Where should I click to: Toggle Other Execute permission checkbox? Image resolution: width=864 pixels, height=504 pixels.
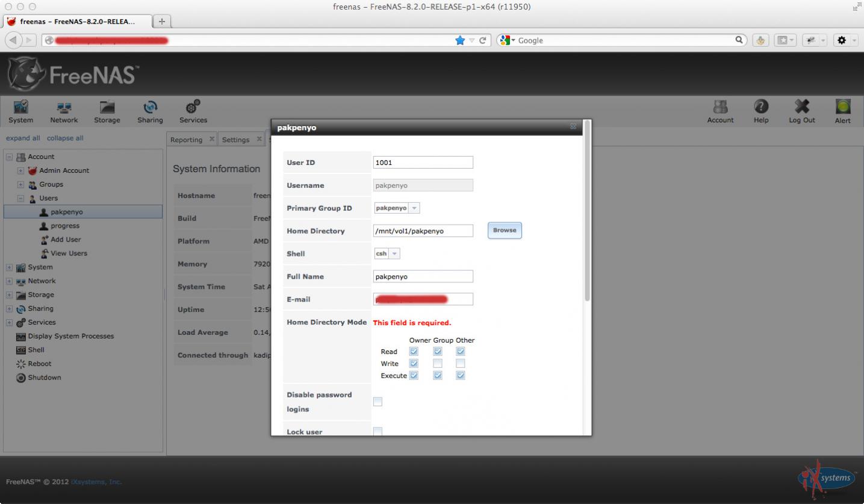[461, 376]
